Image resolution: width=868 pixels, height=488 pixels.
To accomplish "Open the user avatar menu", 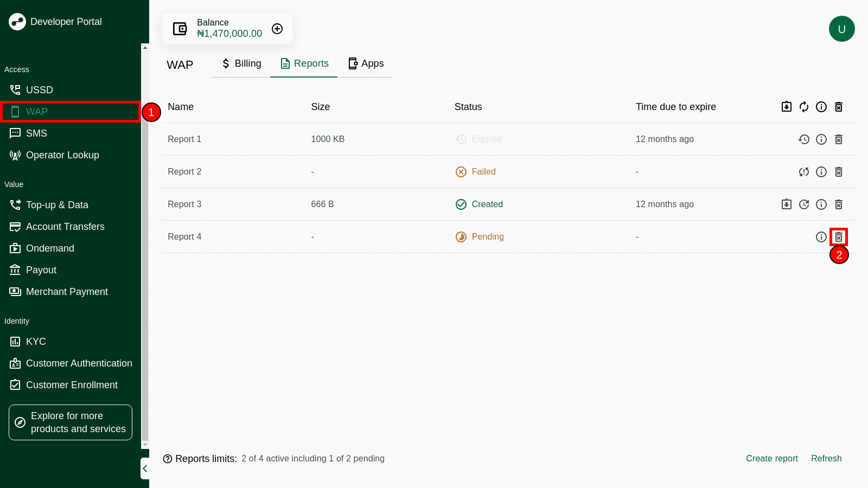I will [841, 29].
